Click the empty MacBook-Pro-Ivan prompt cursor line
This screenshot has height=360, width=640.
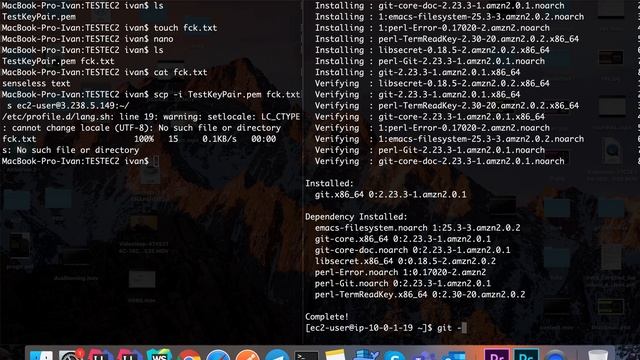point(80,161)
